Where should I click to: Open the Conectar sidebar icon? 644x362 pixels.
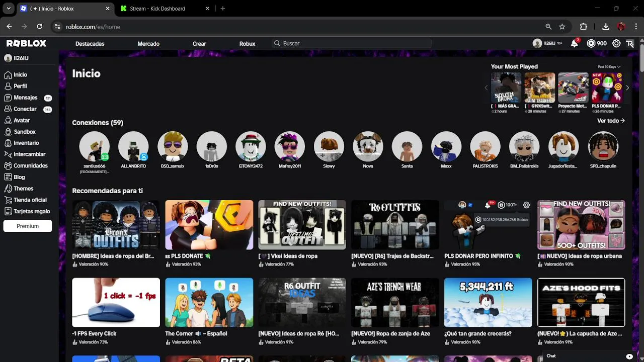tap(8, 109)
